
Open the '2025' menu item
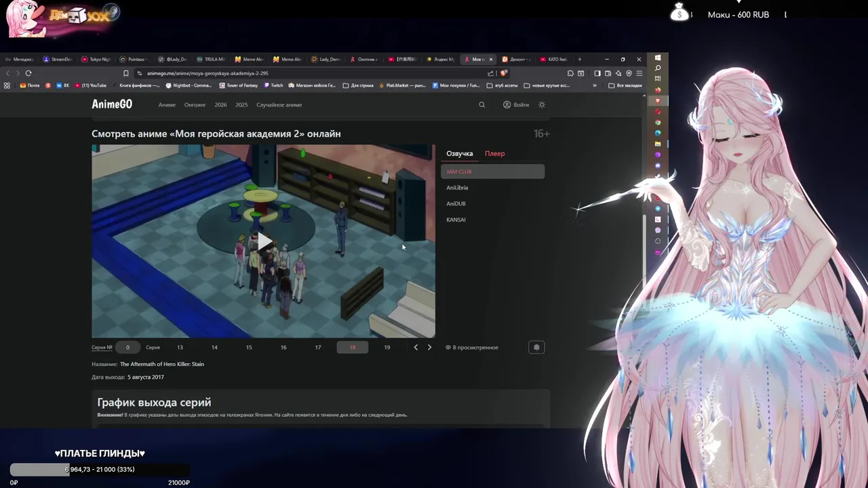241,105
